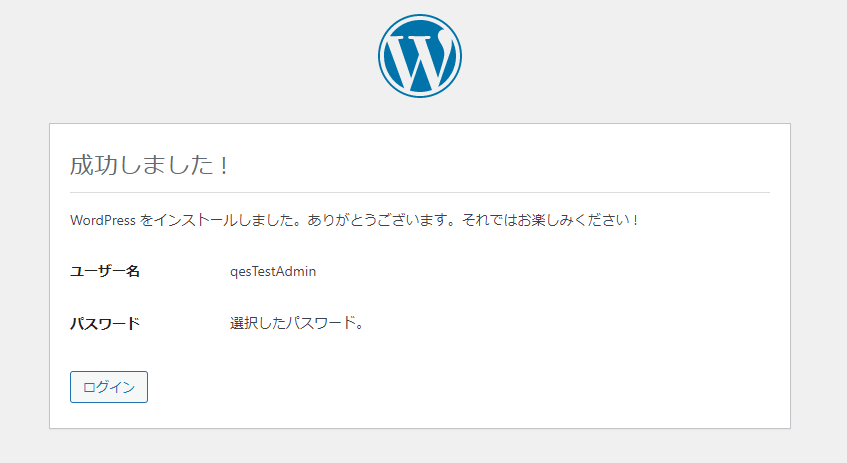847x463 pixels.
Task: Select the パスワード label
Action: tap(105, 324)
